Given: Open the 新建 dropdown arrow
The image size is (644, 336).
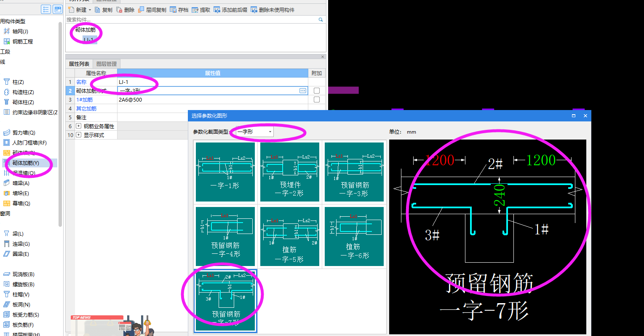Looking at the screenshot, I should [90, 10].
